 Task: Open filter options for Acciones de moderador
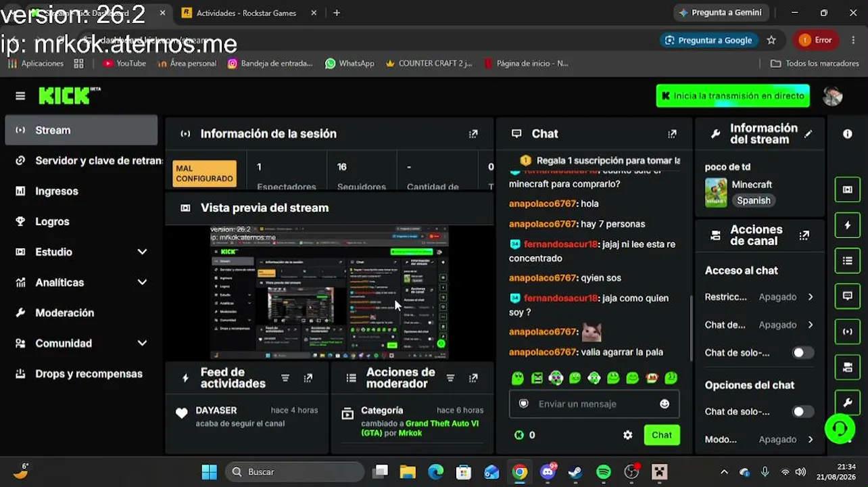450,378
